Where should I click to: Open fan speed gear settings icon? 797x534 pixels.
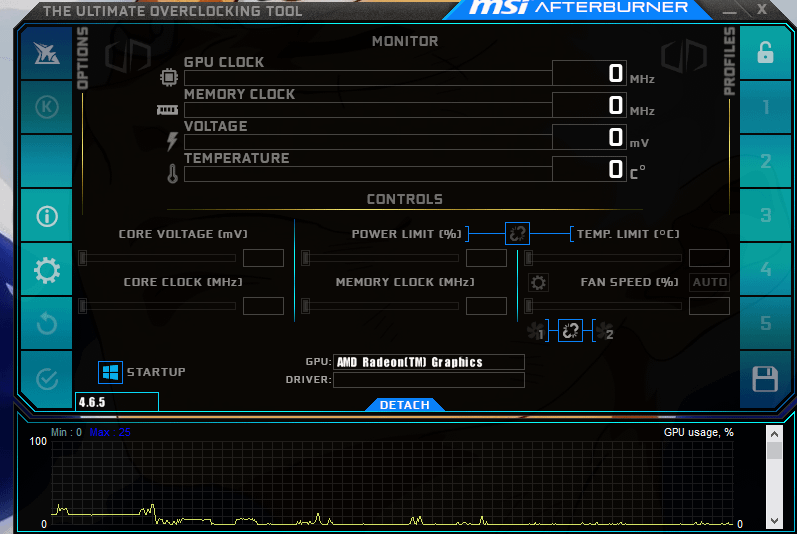point(538,282)
